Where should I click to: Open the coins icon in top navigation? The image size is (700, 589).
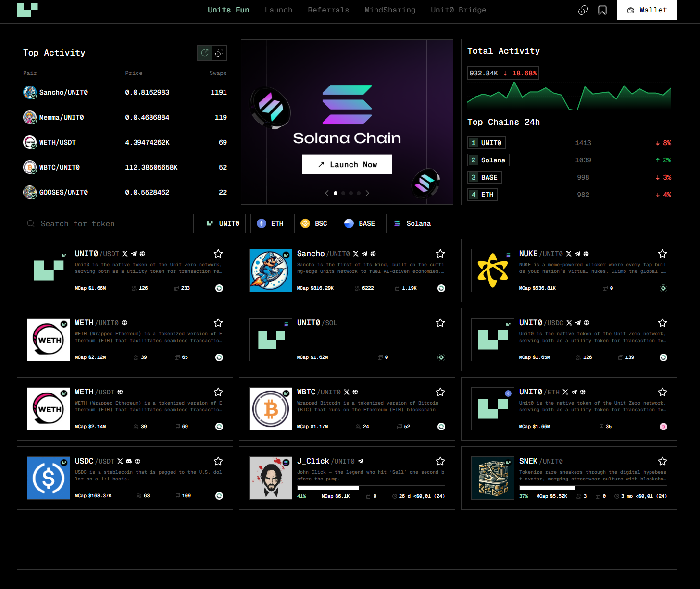point(583,10)
